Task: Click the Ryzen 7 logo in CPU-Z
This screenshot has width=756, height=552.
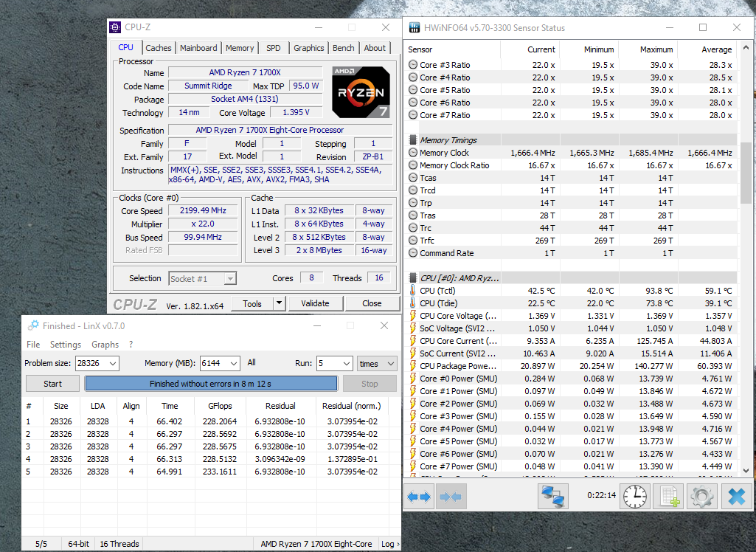Action: [361, 92]
